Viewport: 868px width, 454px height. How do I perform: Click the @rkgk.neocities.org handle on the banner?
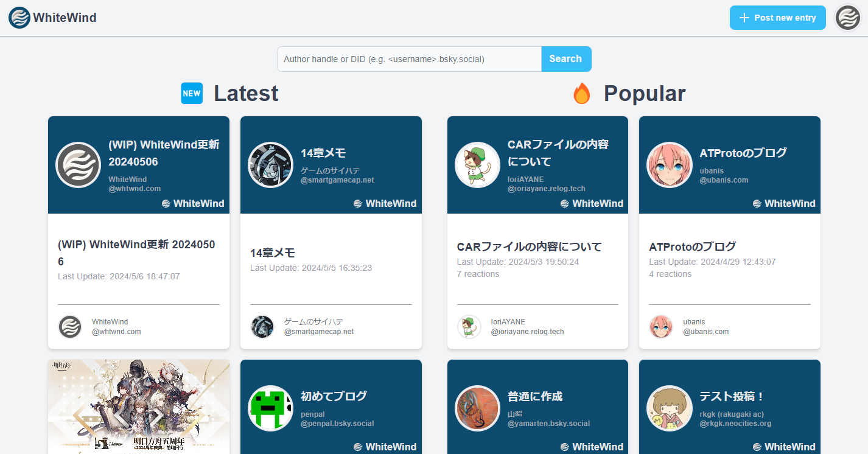point(735,424)
